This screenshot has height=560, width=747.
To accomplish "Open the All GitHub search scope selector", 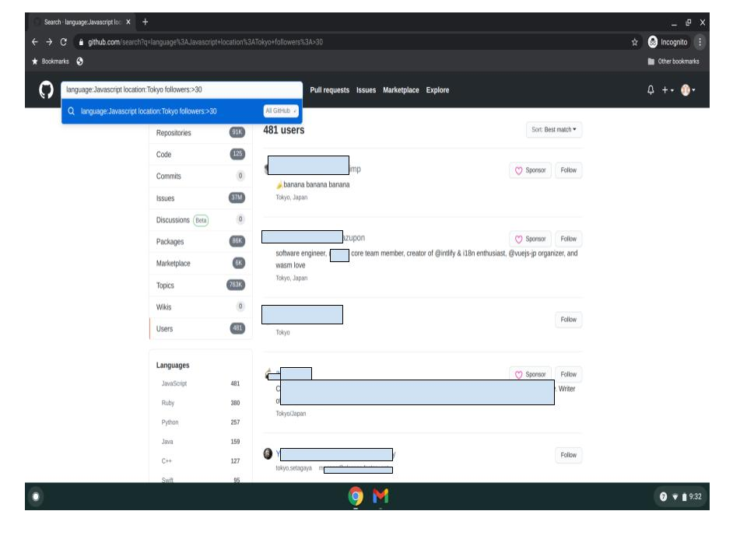I will (x=281, y=111).
